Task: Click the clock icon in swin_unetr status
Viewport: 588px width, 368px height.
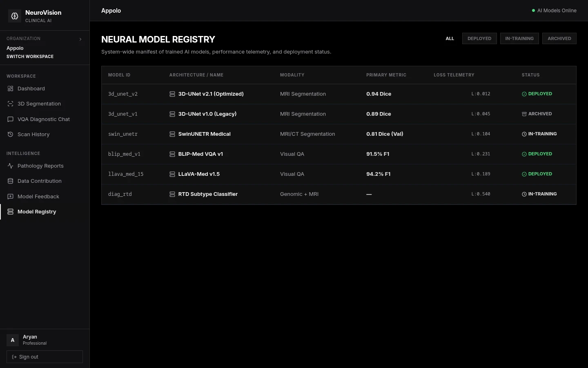Action: click(524, 134)
